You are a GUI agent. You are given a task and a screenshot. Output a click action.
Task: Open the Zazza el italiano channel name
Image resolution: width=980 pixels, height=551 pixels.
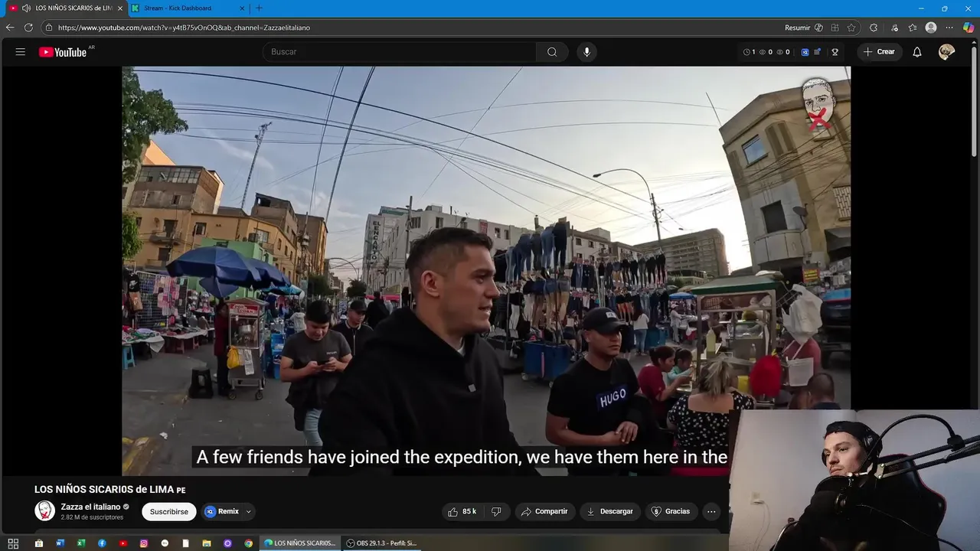click(90, 507)
